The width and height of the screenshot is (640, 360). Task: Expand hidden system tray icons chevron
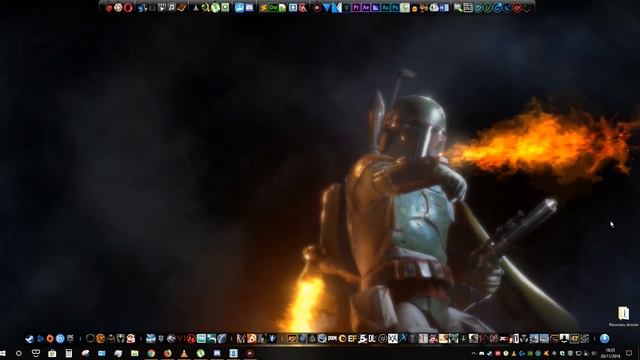[x=473, y=353]
